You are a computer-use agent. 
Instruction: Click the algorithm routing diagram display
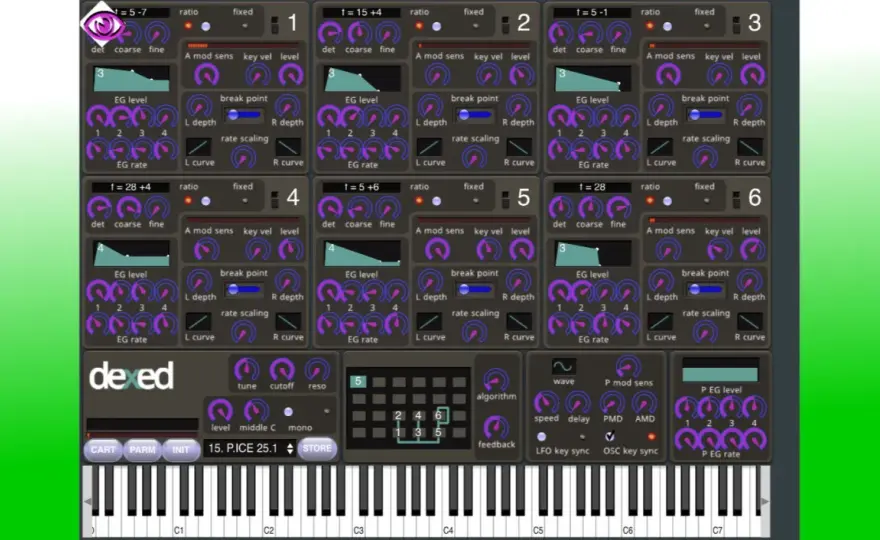(408, 408)
